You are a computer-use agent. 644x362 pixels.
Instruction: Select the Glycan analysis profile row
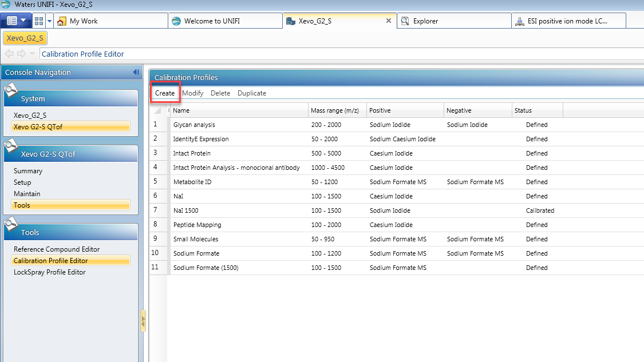pyautogui.click(x=397, y=125)
